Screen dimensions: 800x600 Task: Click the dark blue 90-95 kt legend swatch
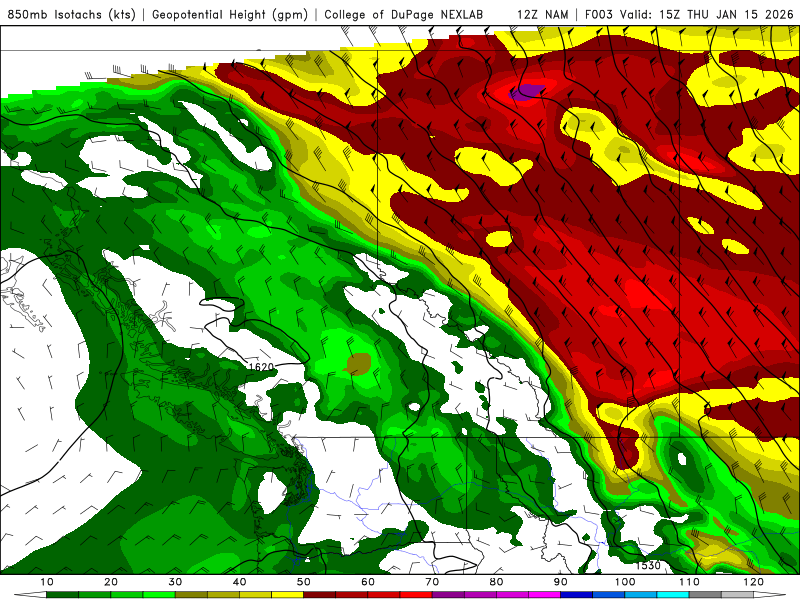point(577,595)
